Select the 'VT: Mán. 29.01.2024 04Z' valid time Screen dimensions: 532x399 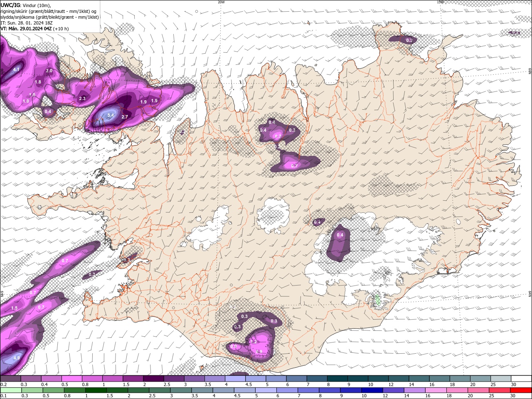click(x=26, y=29)
